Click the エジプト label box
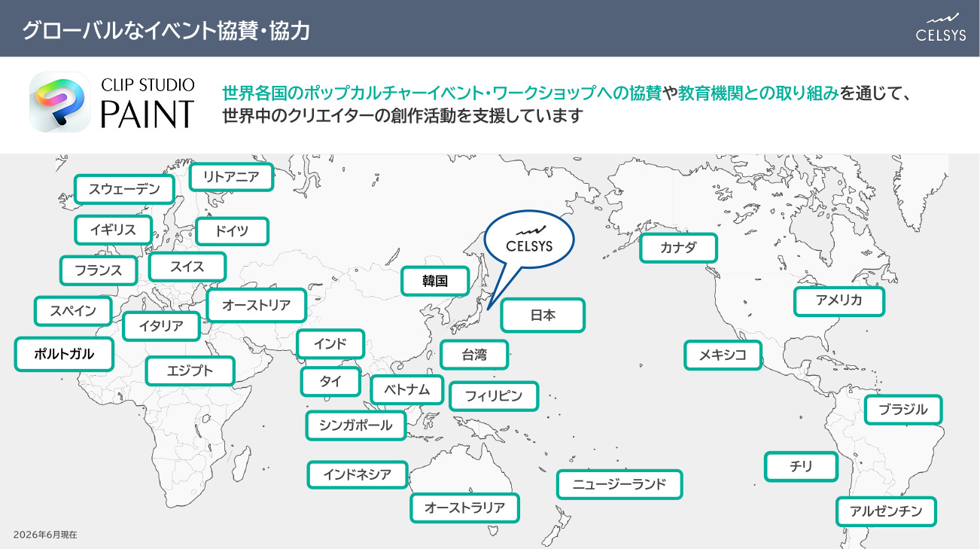The width and height of the screenshot is (980, 549). click(190, 371)
